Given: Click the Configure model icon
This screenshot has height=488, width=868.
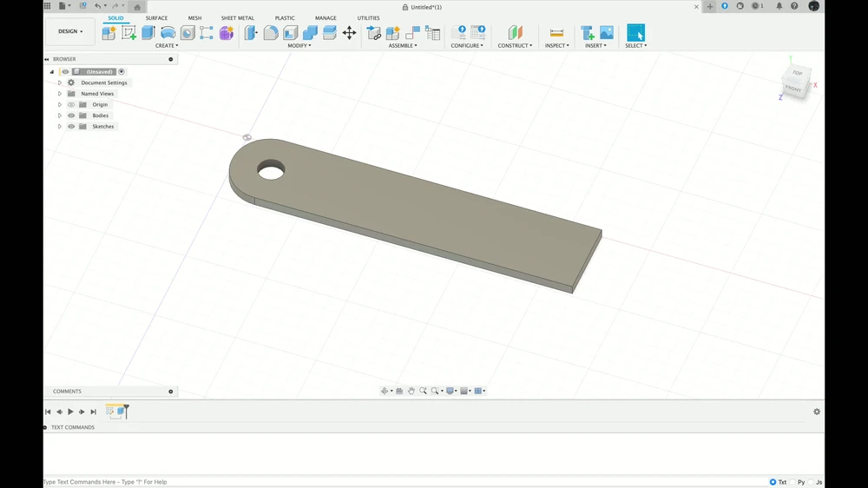Looking at the screenshot, I should (x=459, y=33).
